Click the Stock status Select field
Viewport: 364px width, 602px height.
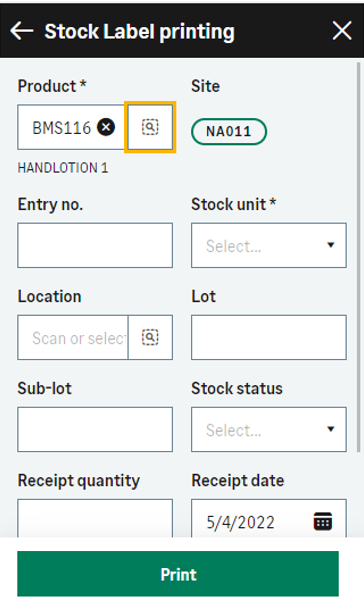tap(269, 429)
